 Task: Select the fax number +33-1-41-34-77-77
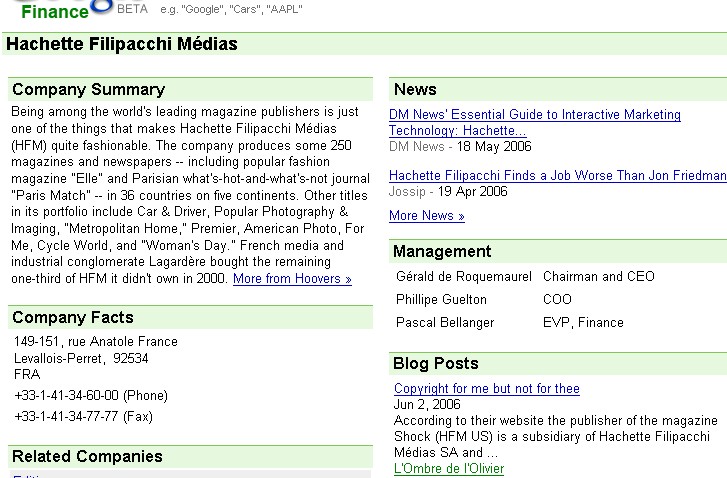[83, 416]
